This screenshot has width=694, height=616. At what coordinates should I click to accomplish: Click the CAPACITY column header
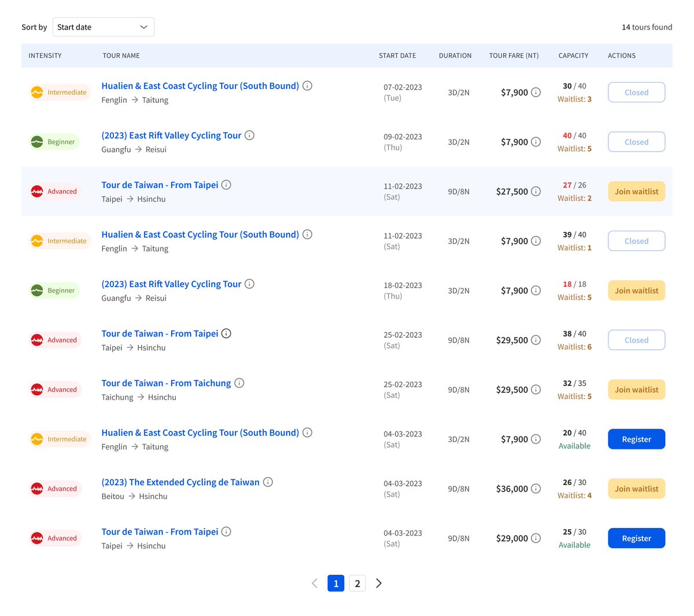point(573,56)
